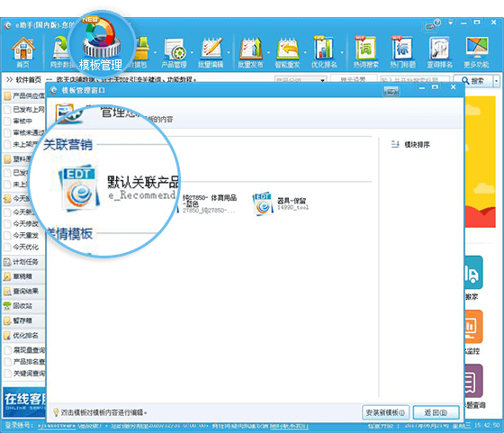This screenshot has height=433, width=504.
Task: Click the 模块排序 module sort icon
Action: pos(395,144)
